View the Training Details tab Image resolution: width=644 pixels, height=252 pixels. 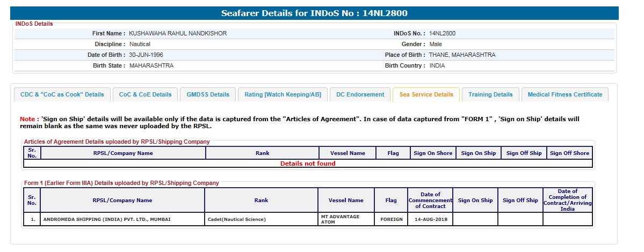click(490, 94)
